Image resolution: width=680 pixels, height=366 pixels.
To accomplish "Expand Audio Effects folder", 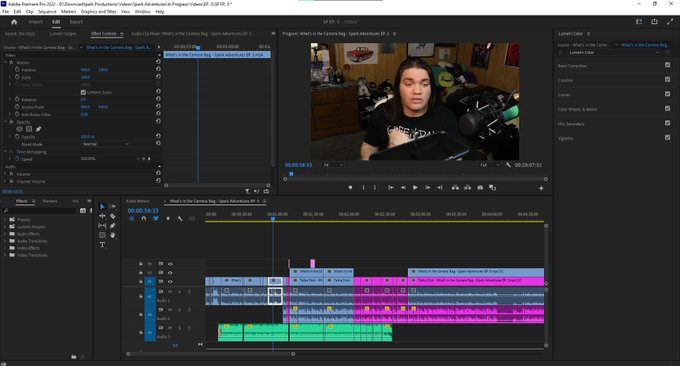I will point(5,234).
